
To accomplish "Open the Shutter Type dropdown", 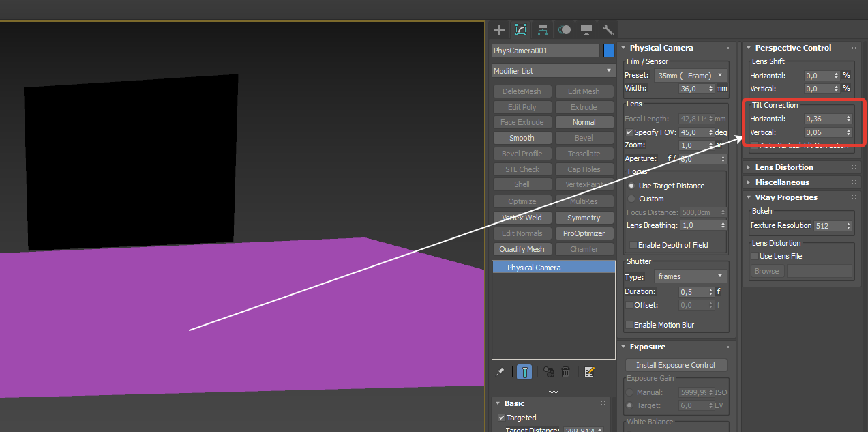I will (690, 276).
